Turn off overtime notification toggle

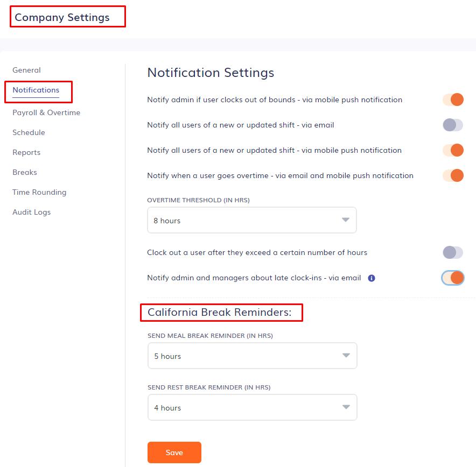(453, 175)
